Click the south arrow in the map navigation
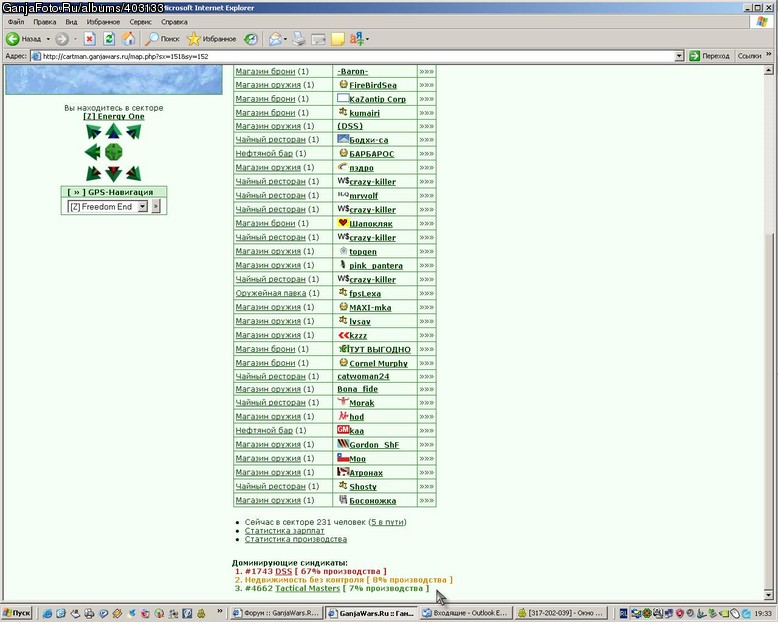The width and height of the screenshot is (778, 622). click(x=114, y=174)
